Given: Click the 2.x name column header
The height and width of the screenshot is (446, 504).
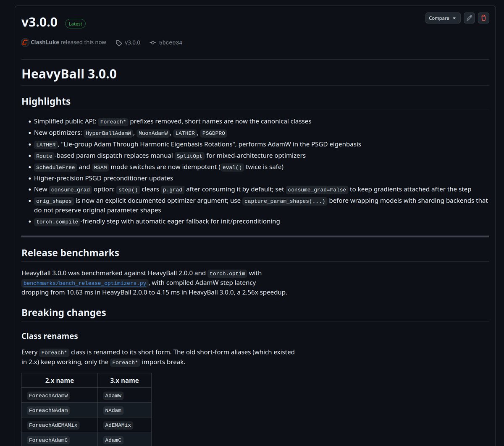Looking at the screenshot, I should (60, 381).
